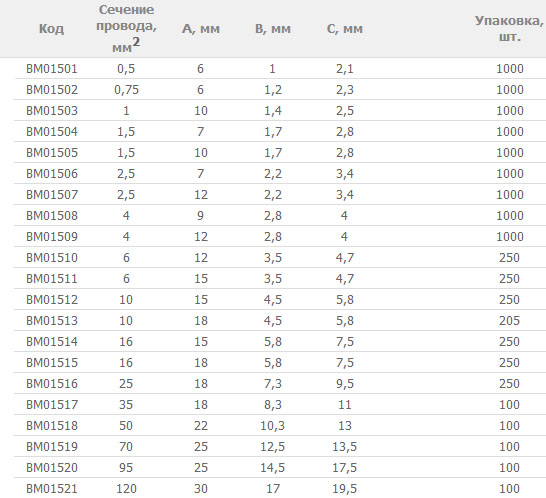Click wire section 120 cell
546x498 pixels.
(x=126, y=489)
